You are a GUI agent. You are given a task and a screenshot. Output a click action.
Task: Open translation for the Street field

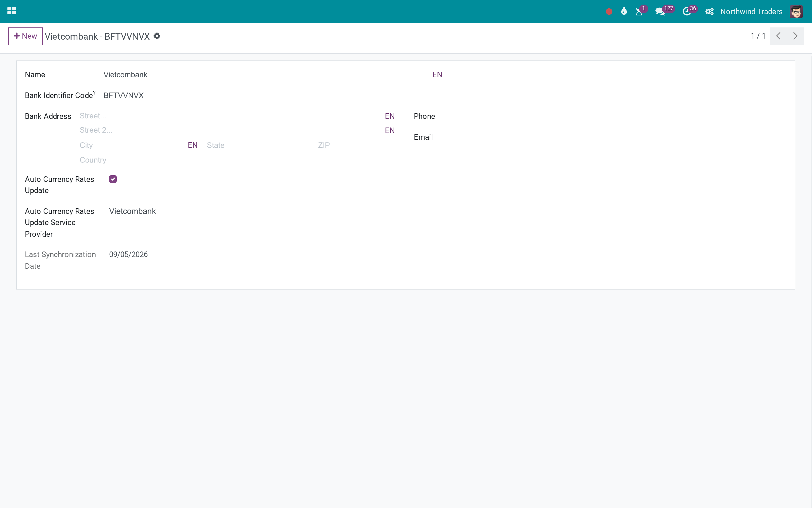click(390, 116)
